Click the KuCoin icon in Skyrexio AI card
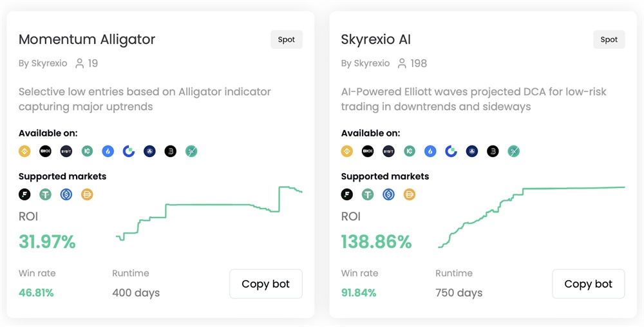644x327 pixels. (x=410, y=151)
